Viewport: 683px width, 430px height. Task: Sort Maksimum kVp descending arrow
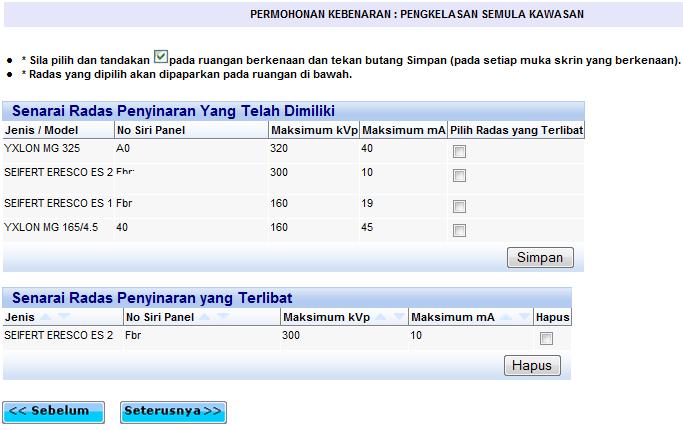tap(399, 317)
